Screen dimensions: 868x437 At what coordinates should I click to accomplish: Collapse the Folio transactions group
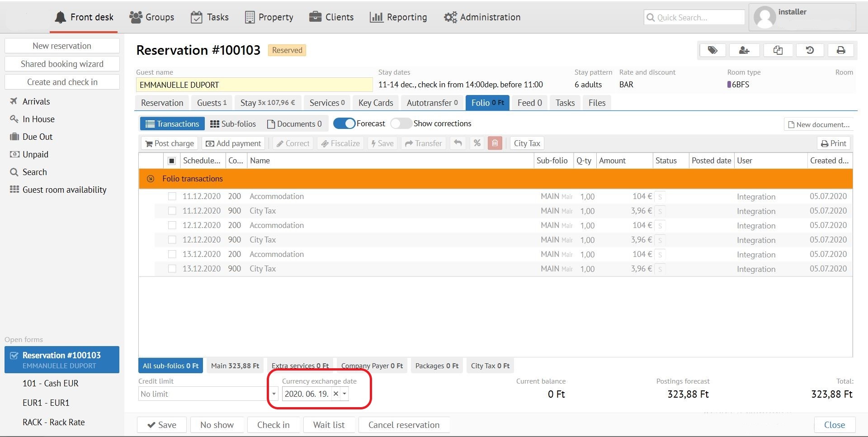(x=151, y=179)
